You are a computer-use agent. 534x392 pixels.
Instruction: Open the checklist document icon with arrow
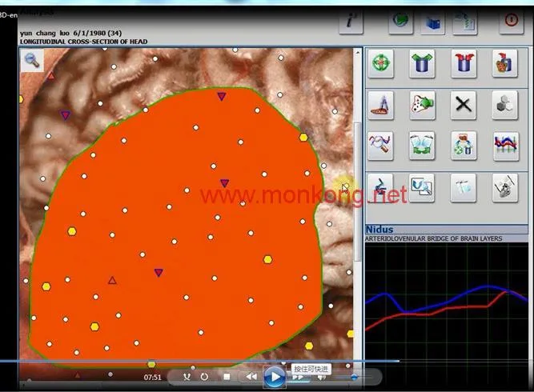click(x=465, y=22)
